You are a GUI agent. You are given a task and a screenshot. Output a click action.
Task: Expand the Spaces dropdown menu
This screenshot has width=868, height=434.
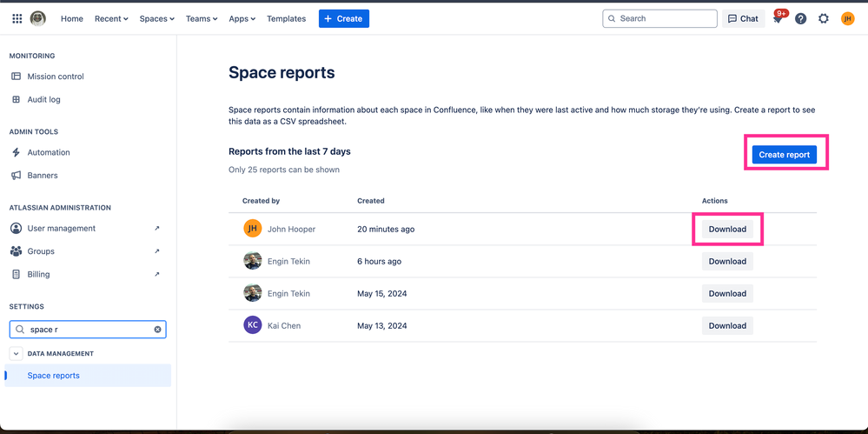(156, 19)
